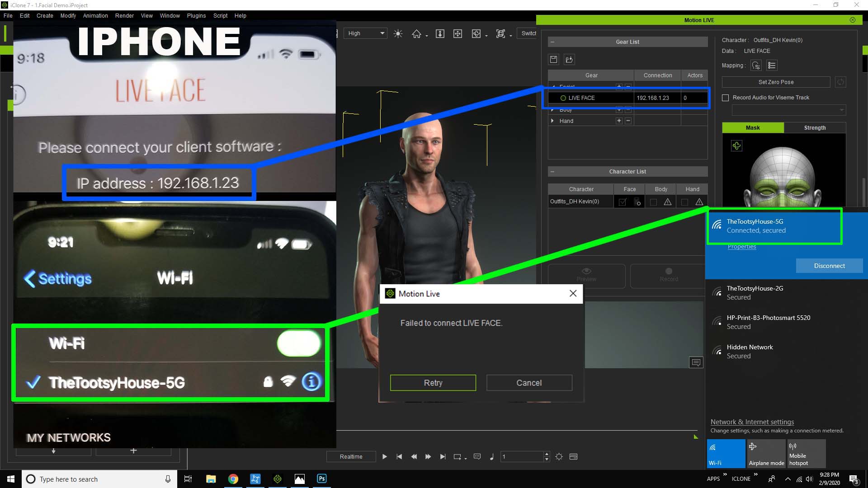The image size is (868, 488).
Task: Click the Hand warning triangle for Kevin
Action: pos(699,202)
